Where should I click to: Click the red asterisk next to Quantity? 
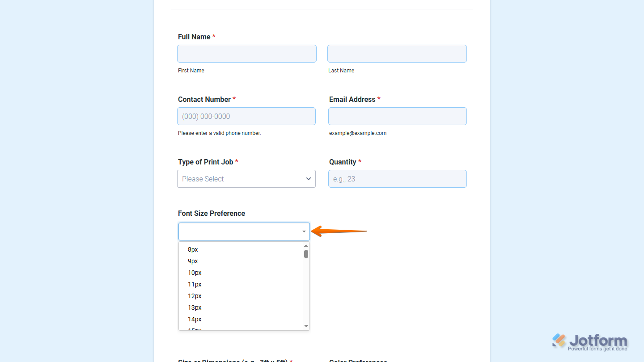tap(360, 162)
